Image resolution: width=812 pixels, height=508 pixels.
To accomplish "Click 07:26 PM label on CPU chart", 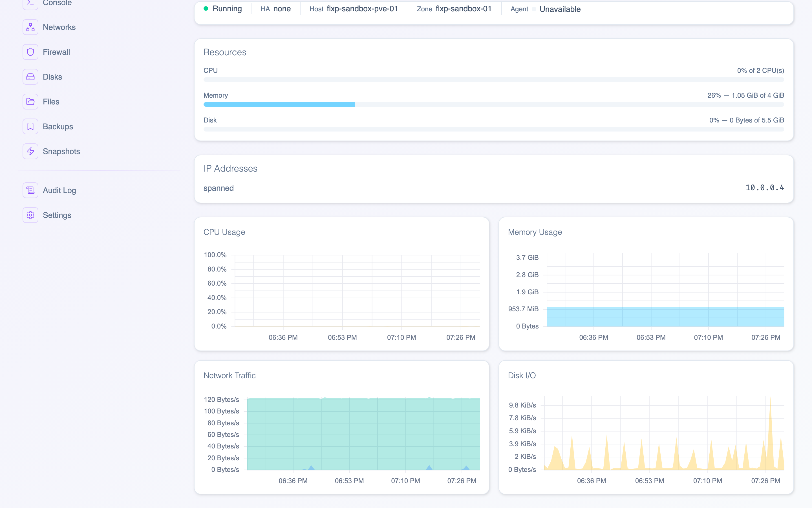I will [x=461, y=338].
